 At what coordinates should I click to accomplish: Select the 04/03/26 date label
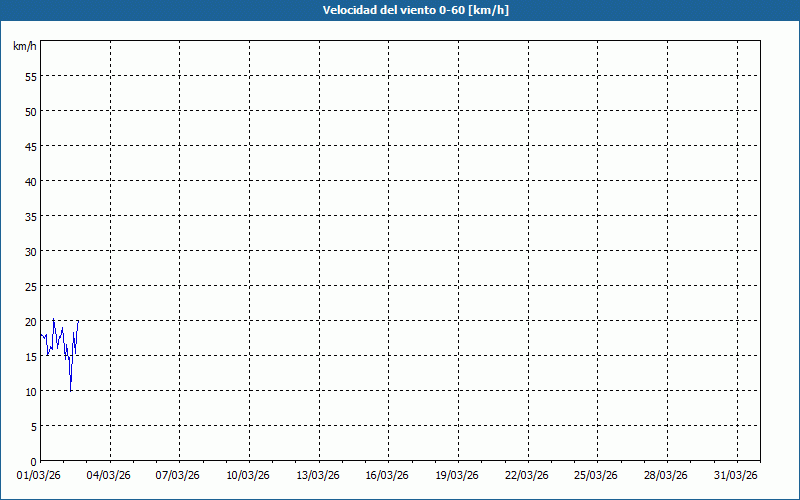point(110,474)
